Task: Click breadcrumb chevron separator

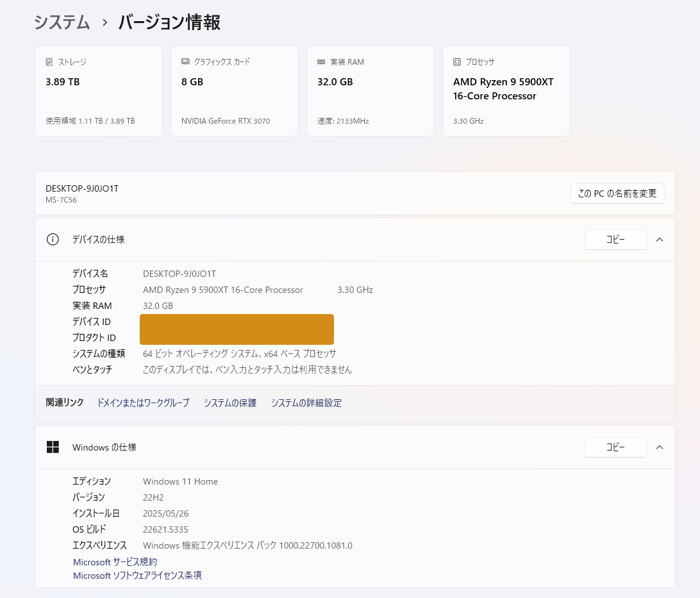Action: tap(105, 22)
